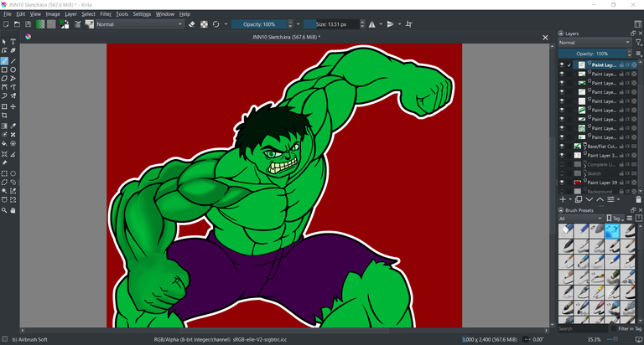Show the Complete Li layer

click(562, 164)
